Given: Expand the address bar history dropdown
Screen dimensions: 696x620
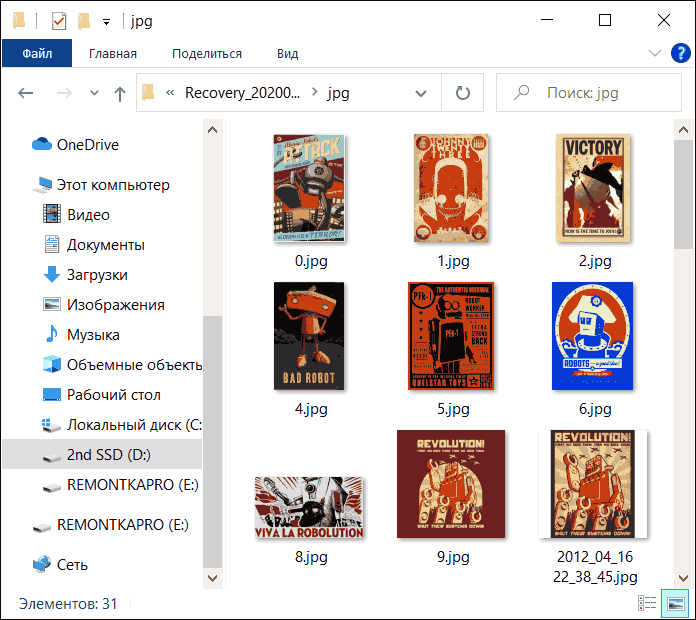Looking at the screenshot, I should point(420,93).
